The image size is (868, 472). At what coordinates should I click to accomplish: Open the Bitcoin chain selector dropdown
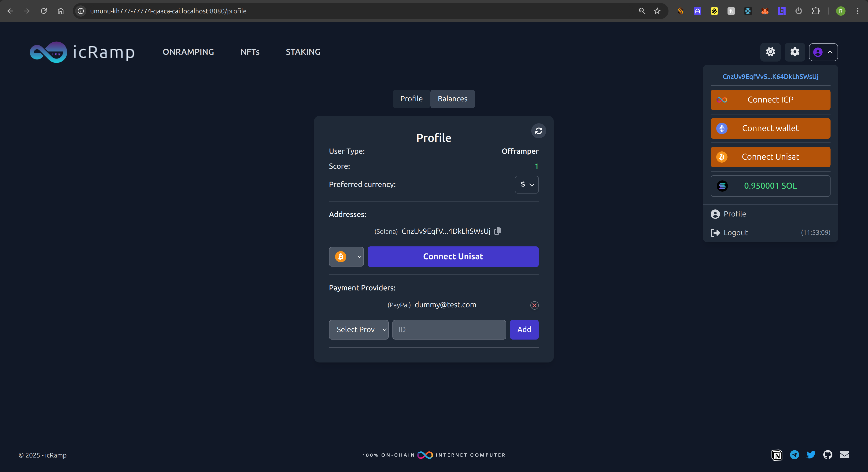[x=346, y=256]
